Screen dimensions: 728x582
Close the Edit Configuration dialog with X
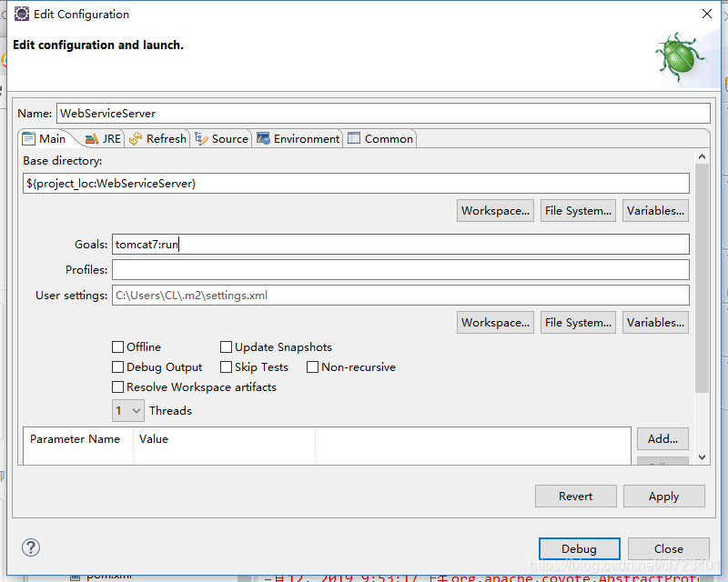707,14
